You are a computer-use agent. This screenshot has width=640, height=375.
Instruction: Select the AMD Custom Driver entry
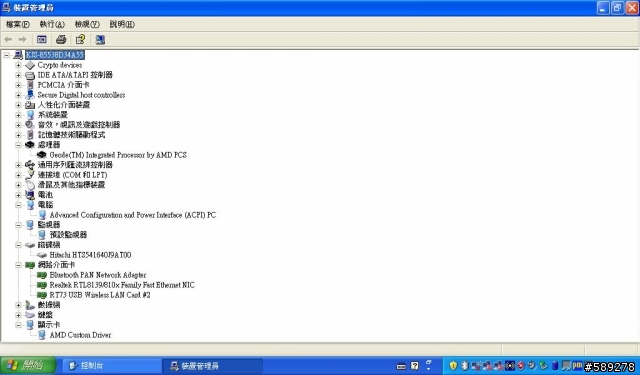coord(80,335)
